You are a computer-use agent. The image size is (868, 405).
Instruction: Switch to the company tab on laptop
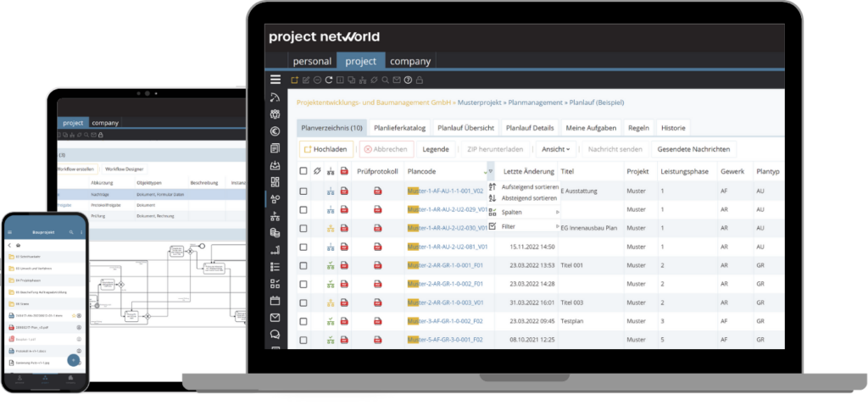tap(410, 61)
